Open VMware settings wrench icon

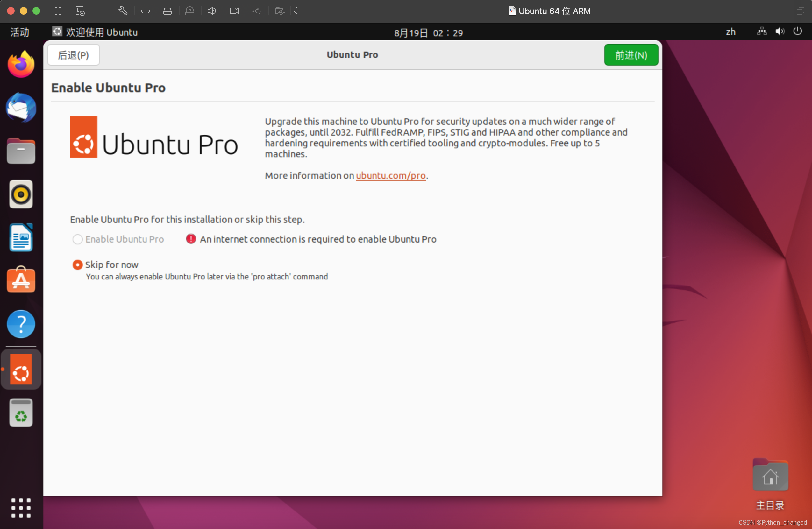click(123, 11)
